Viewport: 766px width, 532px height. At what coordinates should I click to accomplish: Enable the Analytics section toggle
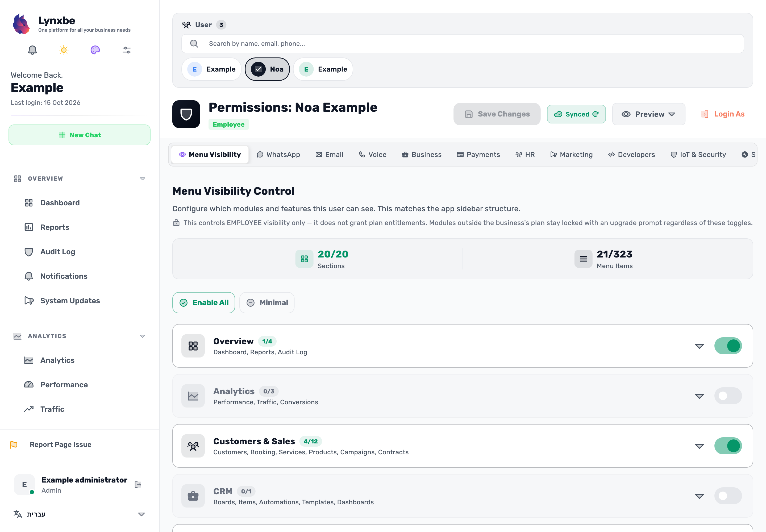coord(728,396)
